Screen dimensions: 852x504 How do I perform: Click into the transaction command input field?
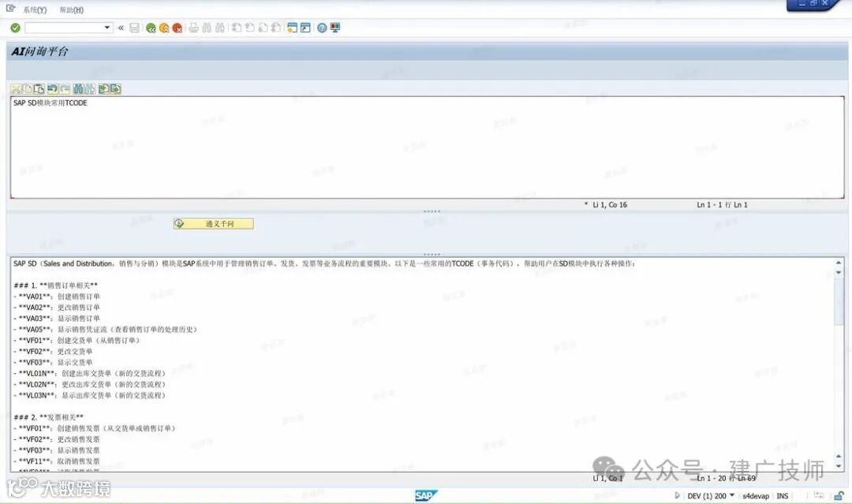64,28
